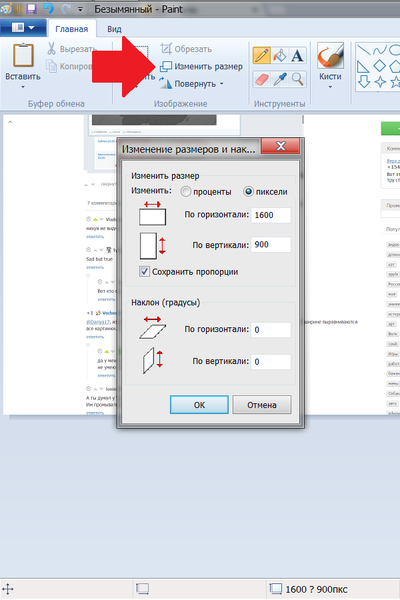Switch to the Главная tab
The width and height of the screenshot is (400, 600).
click(x=72, y=29)
